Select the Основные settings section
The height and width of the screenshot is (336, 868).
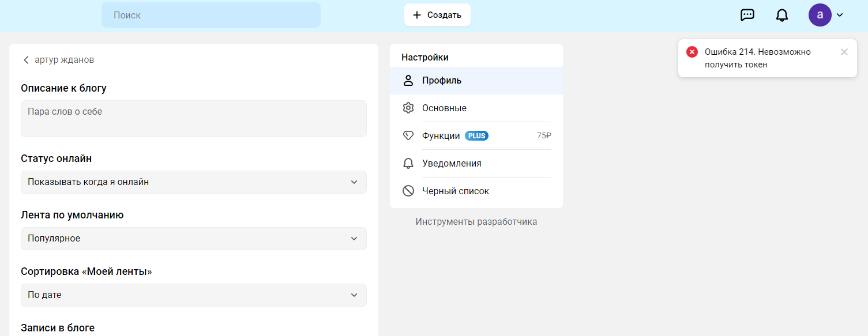pos(444,108)
